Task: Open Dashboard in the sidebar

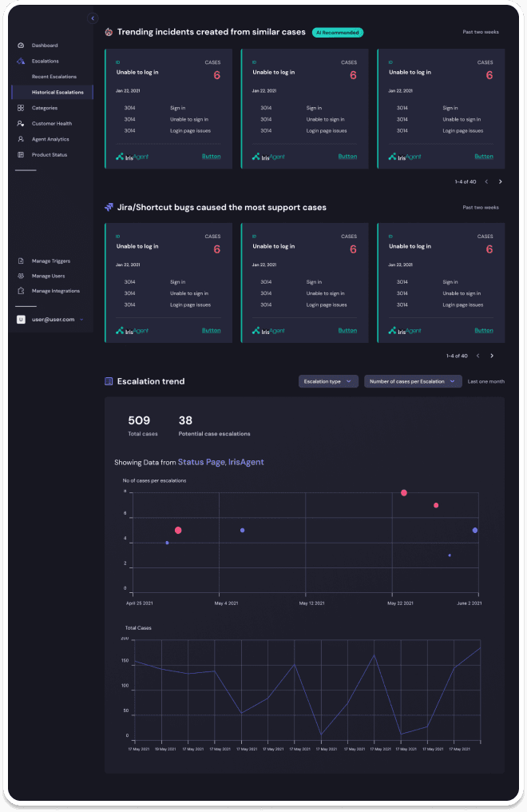Action: 45,46
